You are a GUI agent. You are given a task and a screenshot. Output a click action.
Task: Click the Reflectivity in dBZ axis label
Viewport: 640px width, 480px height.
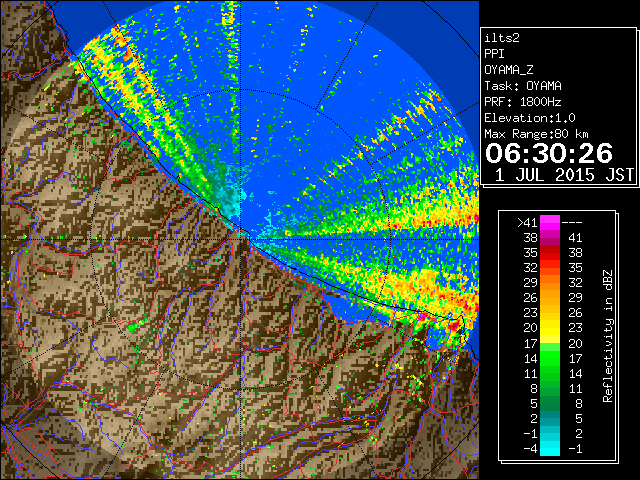click(608, 336)
